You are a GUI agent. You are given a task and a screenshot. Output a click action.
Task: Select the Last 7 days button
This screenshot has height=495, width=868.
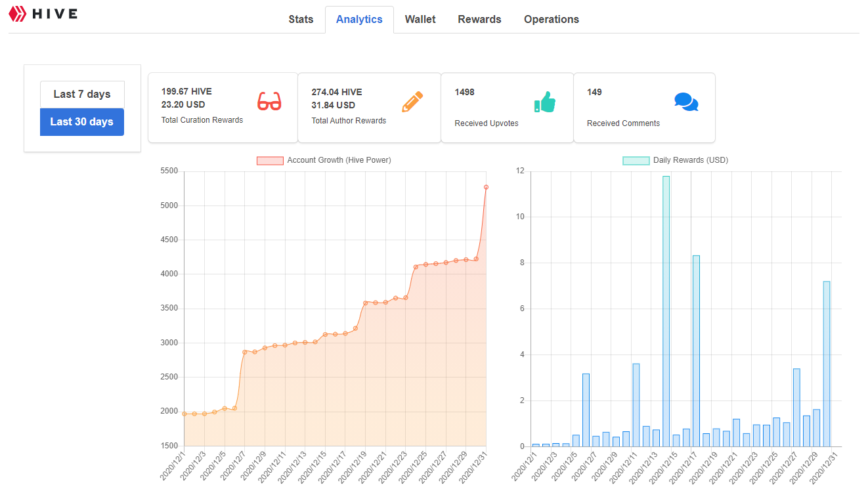tap(82, 95)
